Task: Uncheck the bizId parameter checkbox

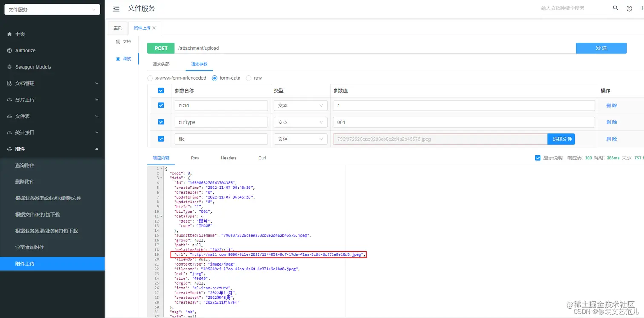Action: coord(161,105)
